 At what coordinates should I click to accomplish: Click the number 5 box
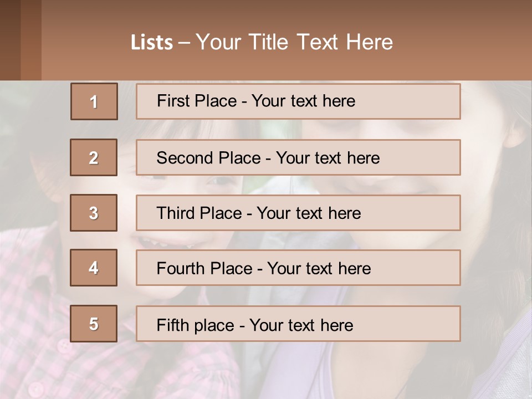pos(94,324)
